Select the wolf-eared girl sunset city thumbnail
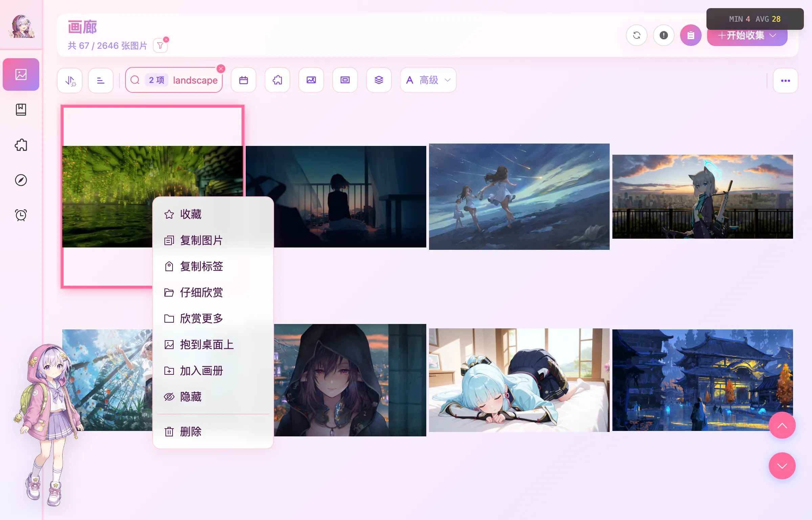The height and width of the screenshot is (520, 812). coord(702,197)
